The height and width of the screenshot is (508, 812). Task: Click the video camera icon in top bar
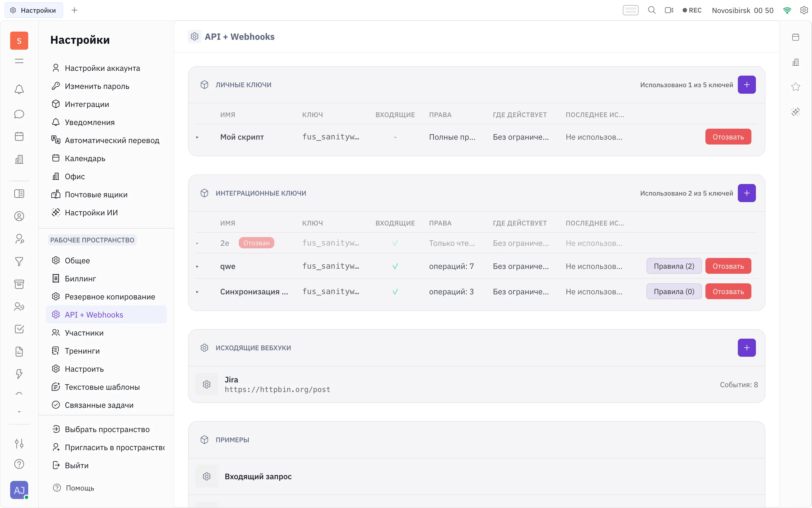669,10
